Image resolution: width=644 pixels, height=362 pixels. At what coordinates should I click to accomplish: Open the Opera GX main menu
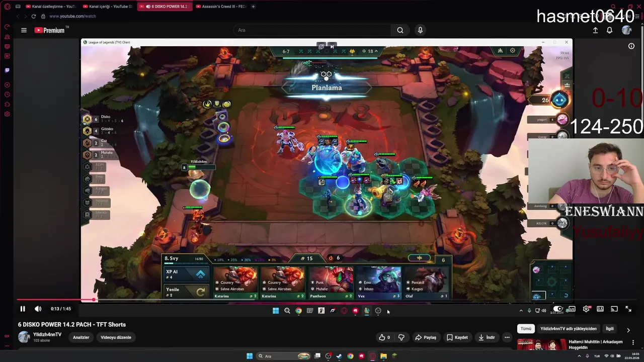[x=7, y=7]
